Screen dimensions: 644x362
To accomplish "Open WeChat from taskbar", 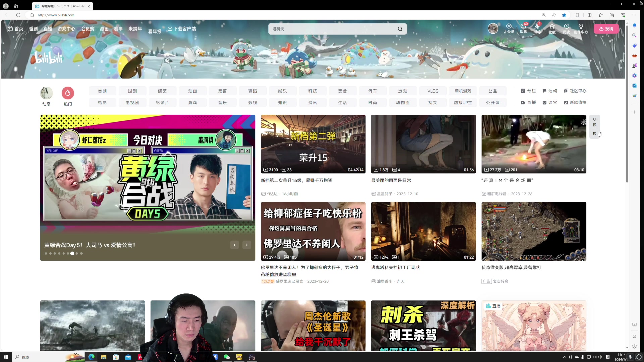I will click(227, 357).
